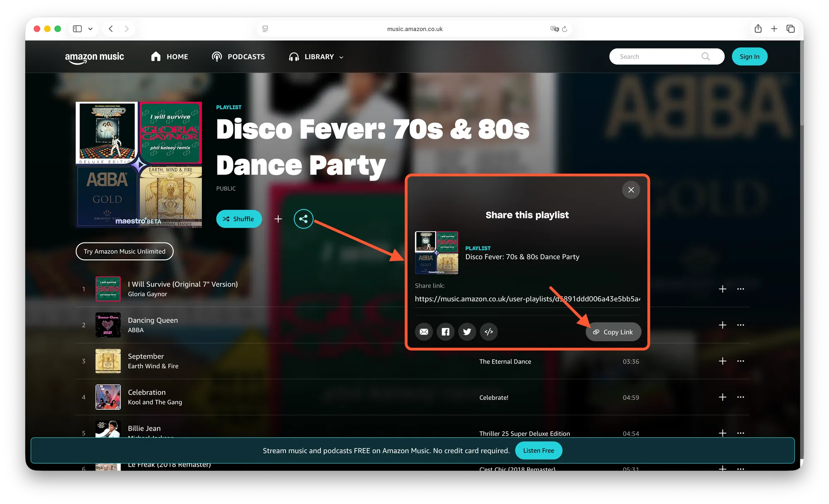Image resolution: width=829 pixels, height=504 pixels.
Task: Add September using plus icon
Action: (x=722, y=361)
